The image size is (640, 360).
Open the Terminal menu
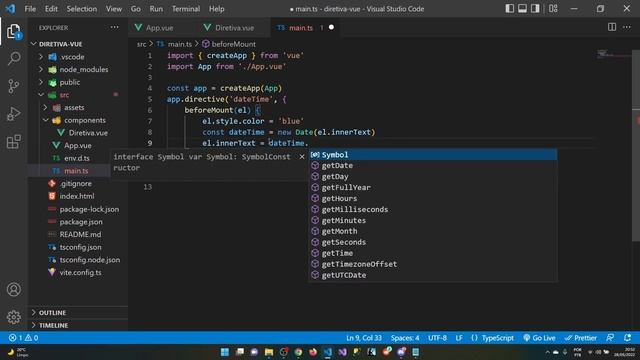point(186,9)
